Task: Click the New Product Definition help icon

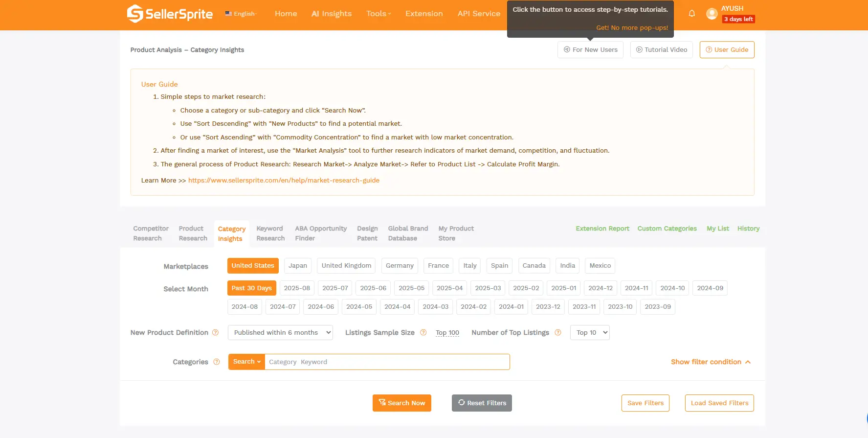Action: tap(215, 333)
